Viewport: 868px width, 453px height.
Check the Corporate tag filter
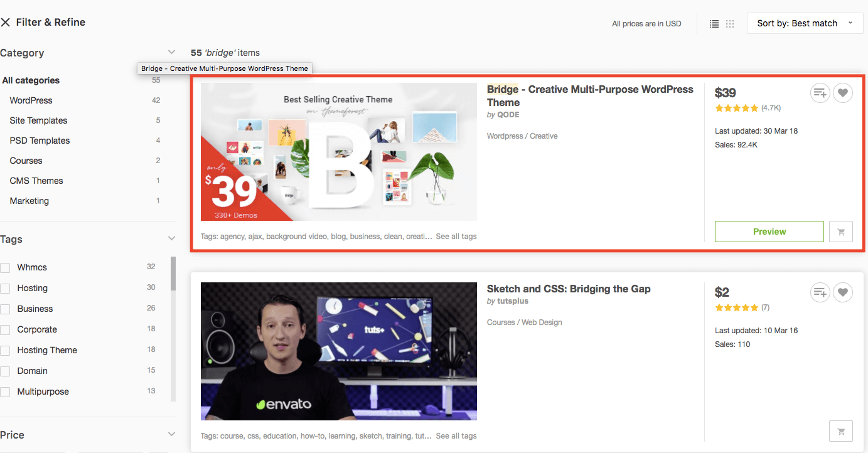coord(5,329)
